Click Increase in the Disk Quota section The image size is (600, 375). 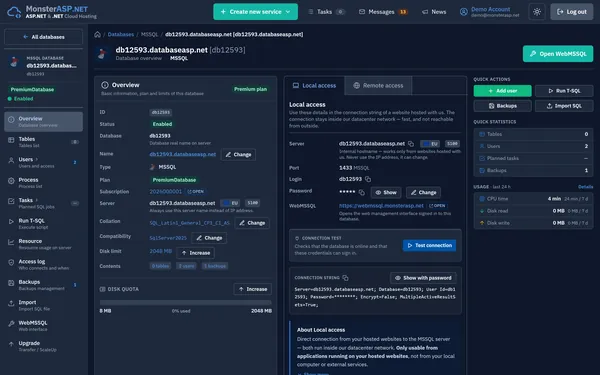coord(253,289)
